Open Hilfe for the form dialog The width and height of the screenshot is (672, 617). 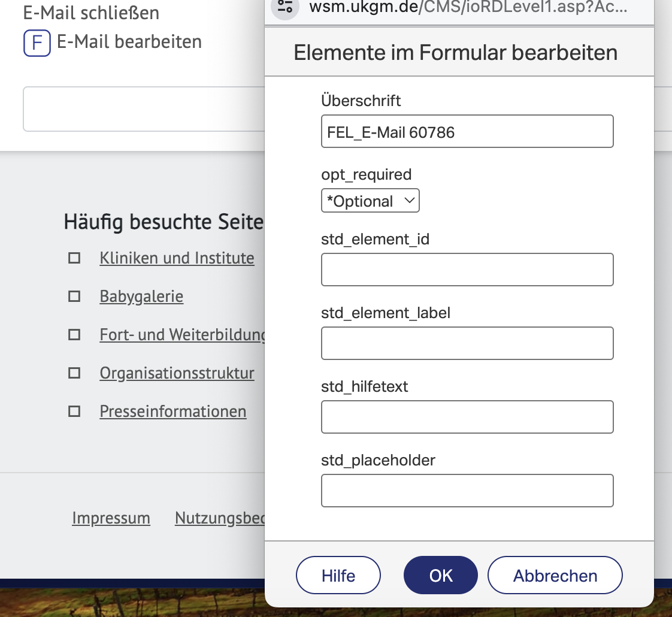[x=338, y=576]
